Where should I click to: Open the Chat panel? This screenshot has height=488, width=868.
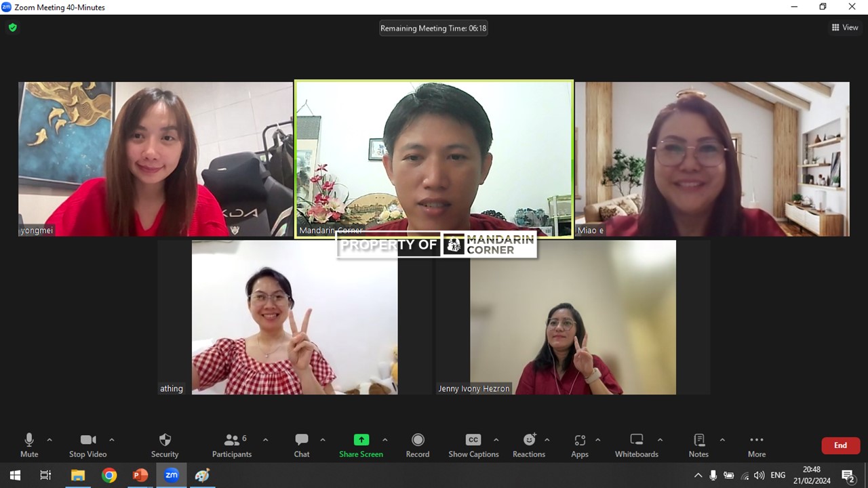pos(302,445)
